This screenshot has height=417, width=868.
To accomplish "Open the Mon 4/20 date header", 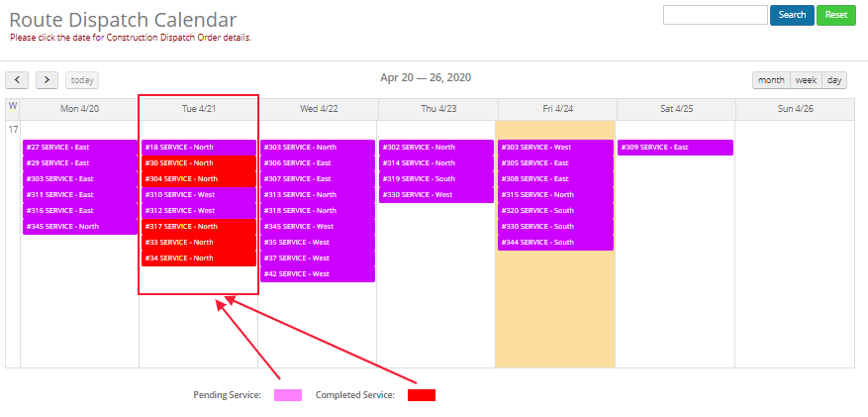I will [x=80, y=109].
